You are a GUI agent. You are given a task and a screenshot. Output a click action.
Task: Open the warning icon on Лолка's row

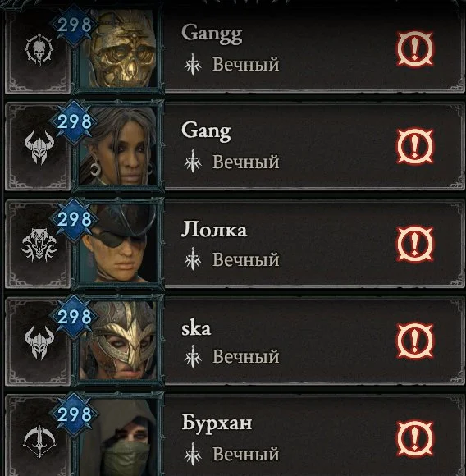click(x=415, y=244)
